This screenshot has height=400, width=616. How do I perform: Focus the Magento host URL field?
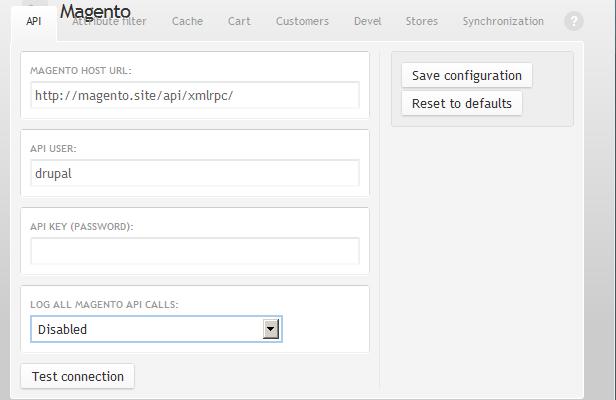click(x=194, y=96)
